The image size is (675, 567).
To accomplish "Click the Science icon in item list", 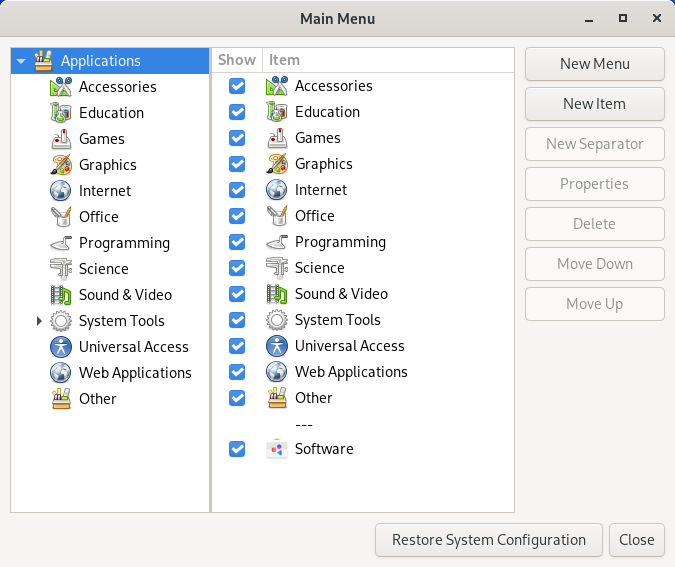I will 277,268.
